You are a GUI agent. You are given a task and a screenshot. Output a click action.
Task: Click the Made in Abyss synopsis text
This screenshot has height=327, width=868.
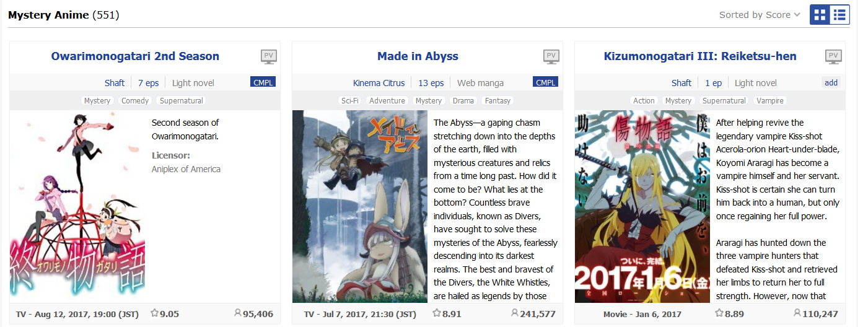click(495, 209)
